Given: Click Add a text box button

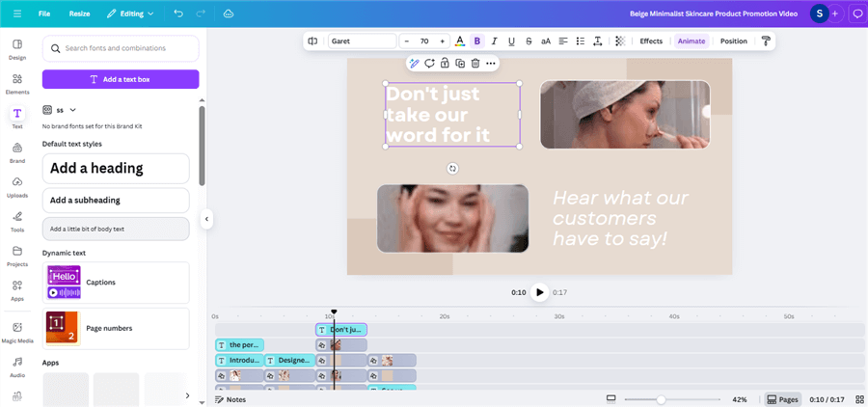Looking at the screenshot, I should coord(121,79).
